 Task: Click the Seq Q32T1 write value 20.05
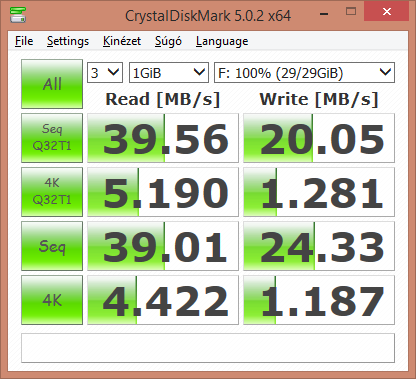(x=319, y=138)
